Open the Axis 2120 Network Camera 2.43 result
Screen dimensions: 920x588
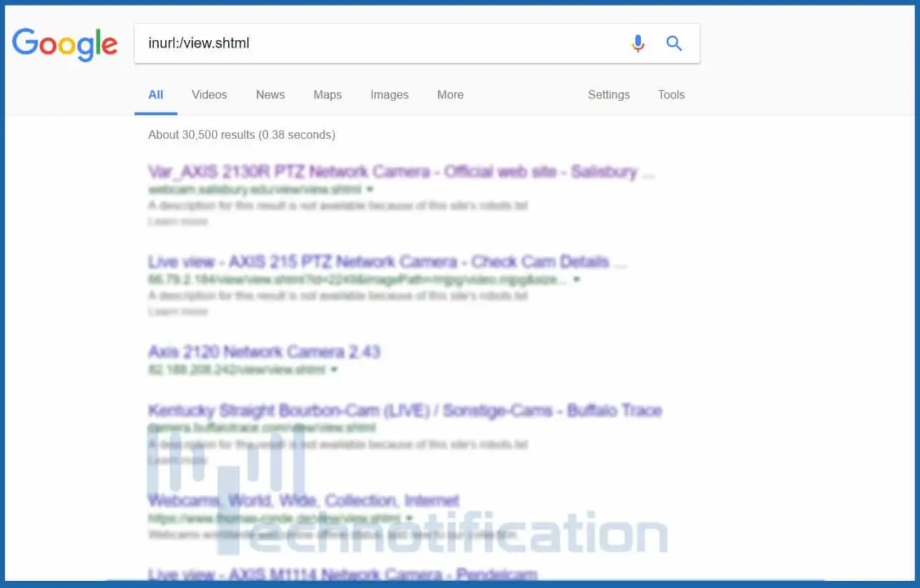point(264,352)
